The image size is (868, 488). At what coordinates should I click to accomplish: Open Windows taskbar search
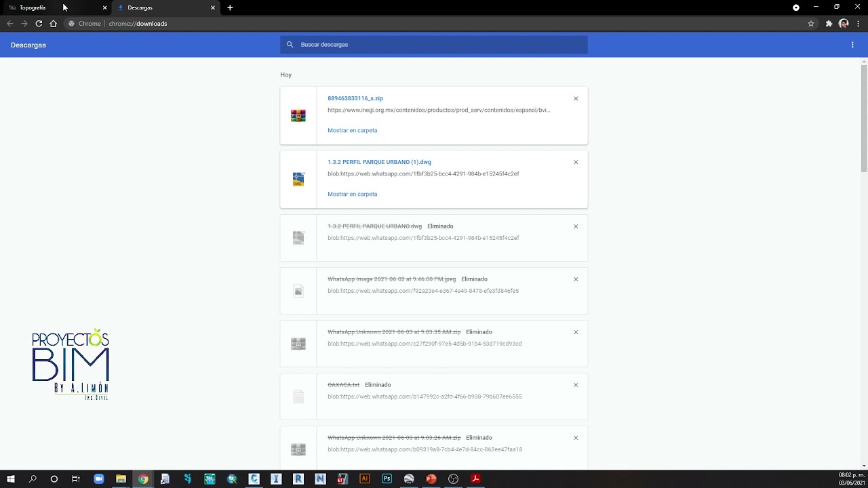click(32, 479)
